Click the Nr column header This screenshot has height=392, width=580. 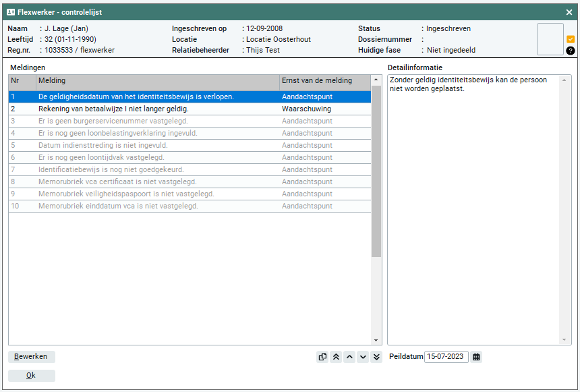[x=22, y=81]
